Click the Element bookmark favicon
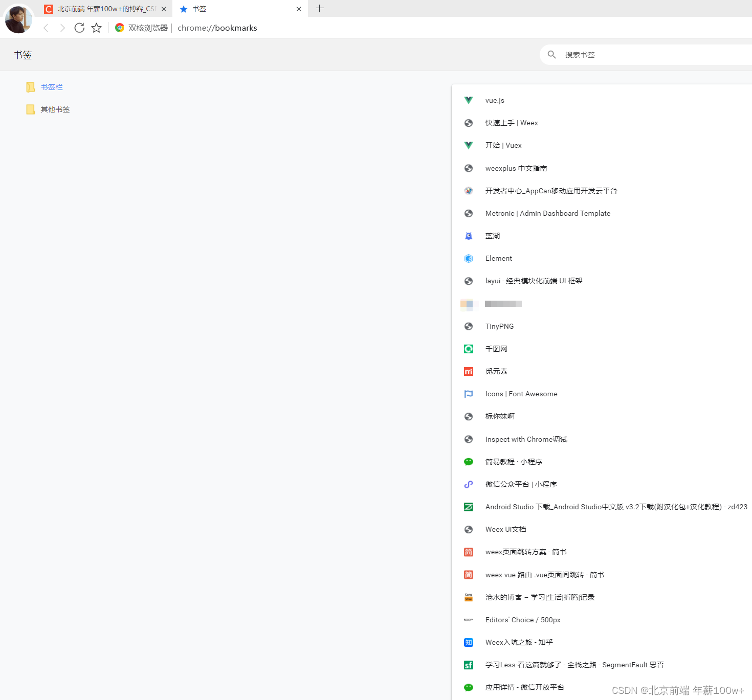The height and width of the screenshot is (700, 752). point(469,258)
